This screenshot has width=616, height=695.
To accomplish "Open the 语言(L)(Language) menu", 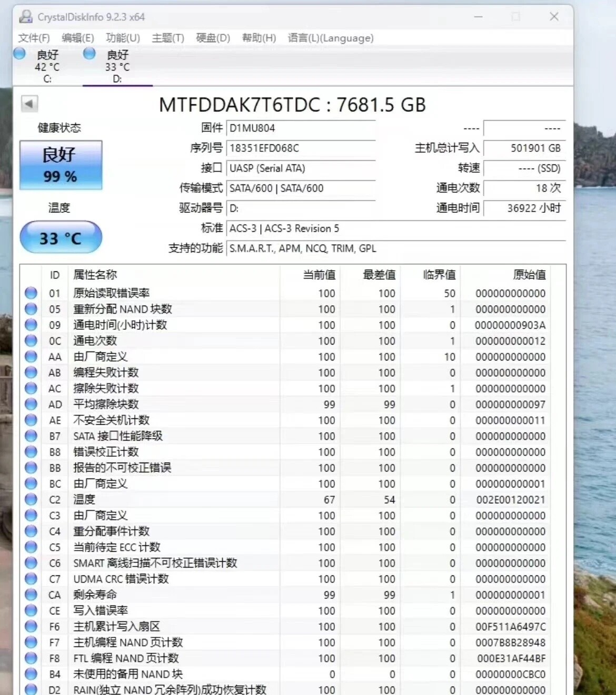I will tap(331, 38).
